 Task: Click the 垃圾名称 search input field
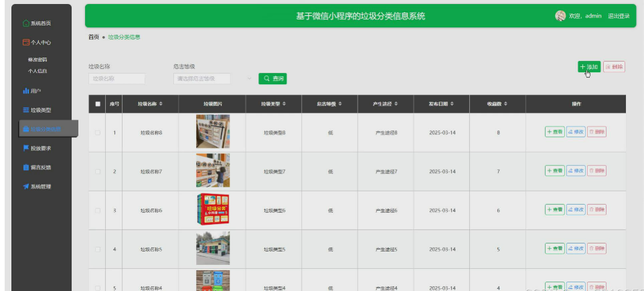(116, 78)
